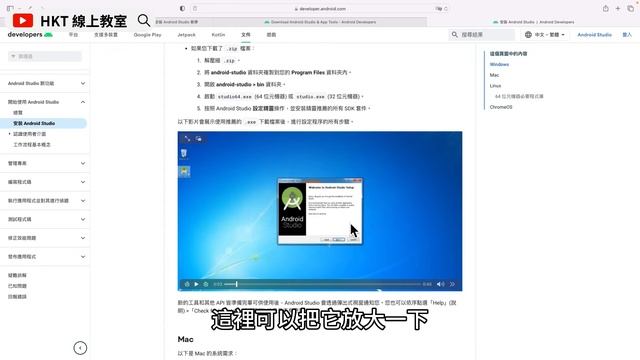This screenshot has height=360, width=640.
Task: Click the translate icon in address bar
Action: [x=439, y=9]
